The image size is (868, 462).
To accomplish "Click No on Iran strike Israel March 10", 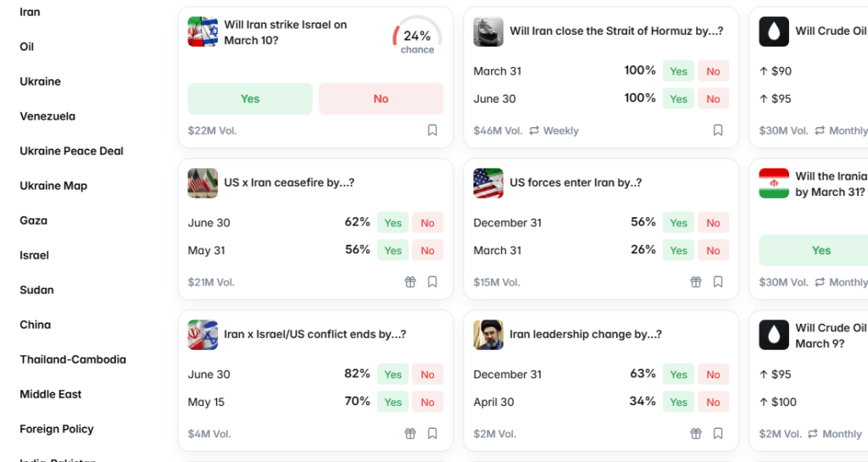I will tap(381, 98).
